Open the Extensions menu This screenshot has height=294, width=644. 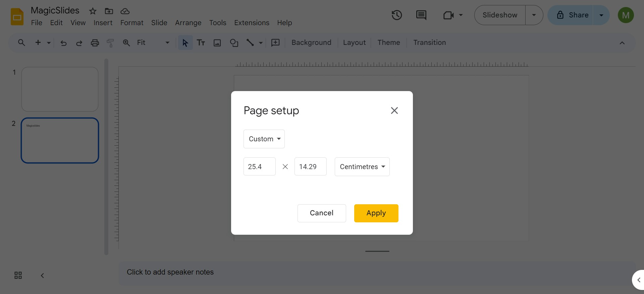coord(252,23)
